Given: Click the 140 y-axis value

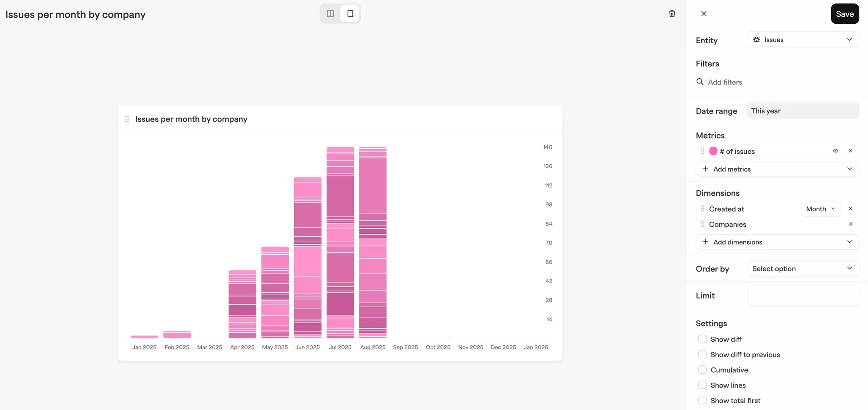Looking at the screenshot, I should 548,147.
